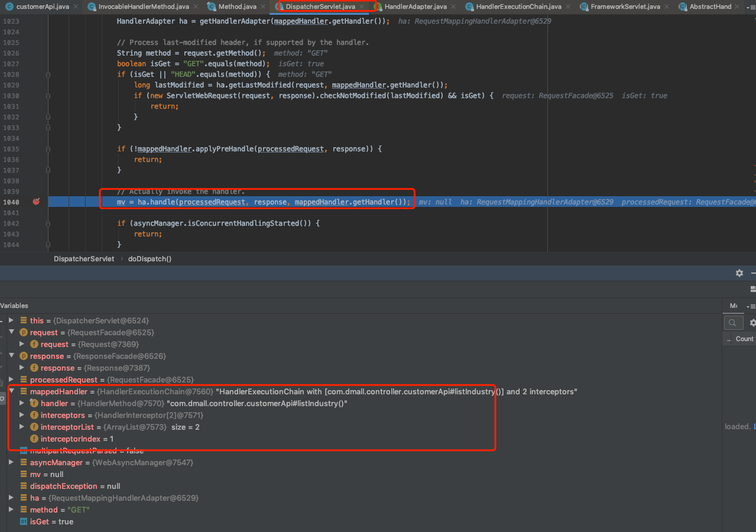Close the customerApi.java tab

(77, 7)
